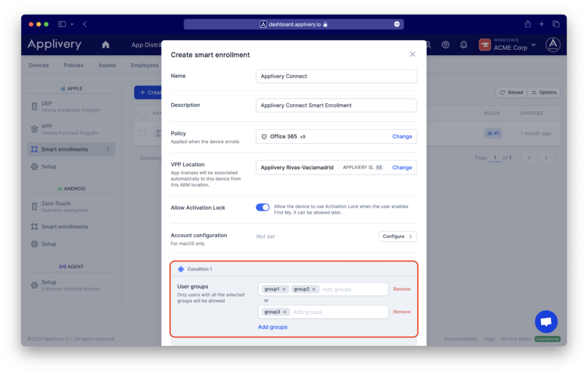Image resolution: width=588 pixels, height=374 pixels.
Task: Check the select-all table header checkbox
Action: click(x=142, y=113)
